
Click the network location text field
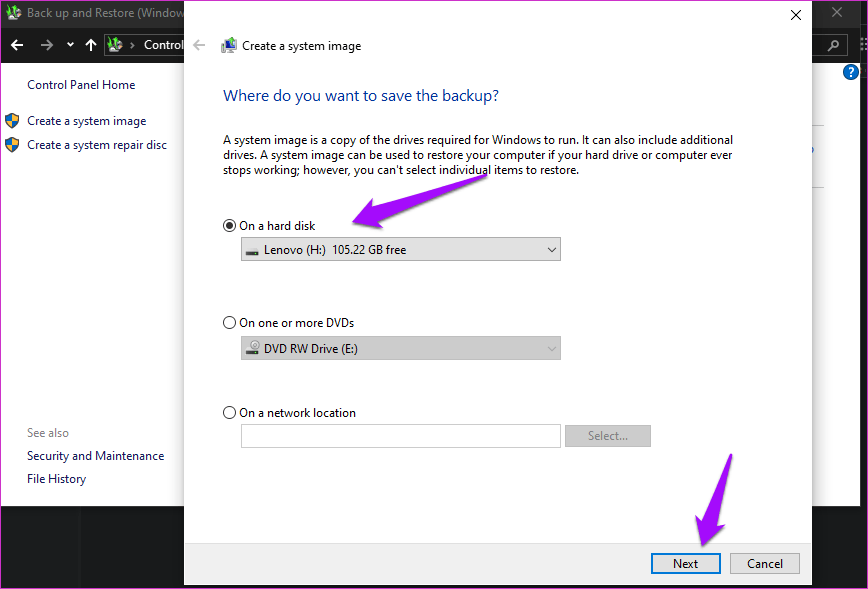tap(400, 436)
